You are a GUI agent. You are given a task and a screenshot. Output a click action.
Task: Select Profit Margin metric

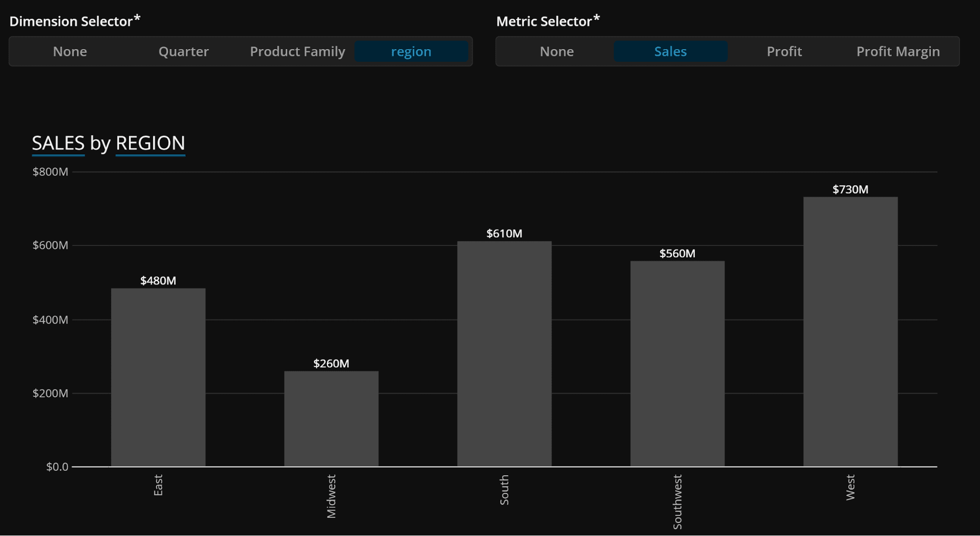[x=898, y=51]
